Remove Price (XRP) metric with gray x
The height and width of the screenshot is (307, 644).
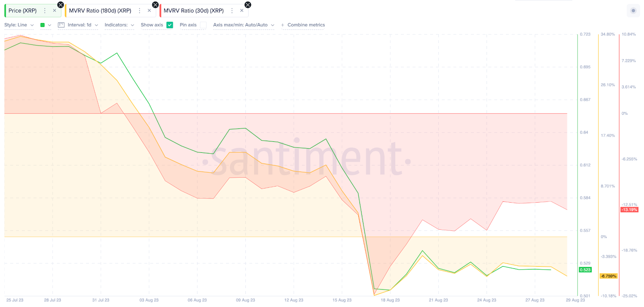pyautogui.click(x=54, y=11)
